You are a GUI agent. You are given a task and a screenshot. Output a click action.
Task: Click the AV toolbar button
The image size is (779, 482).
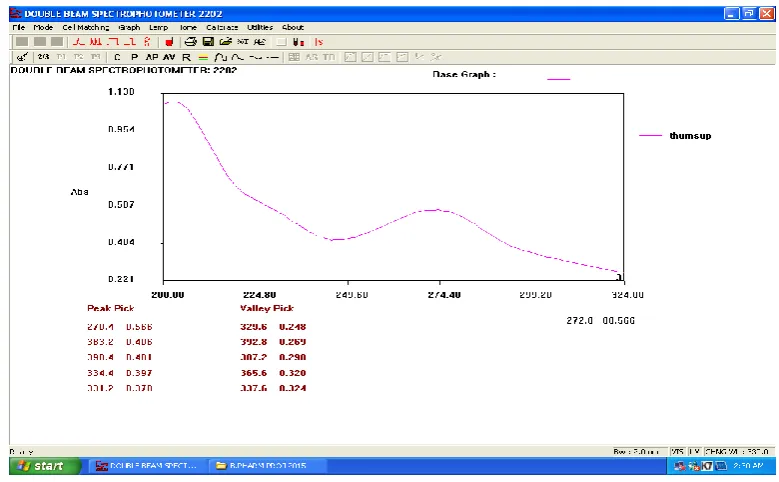pos(169,57)
